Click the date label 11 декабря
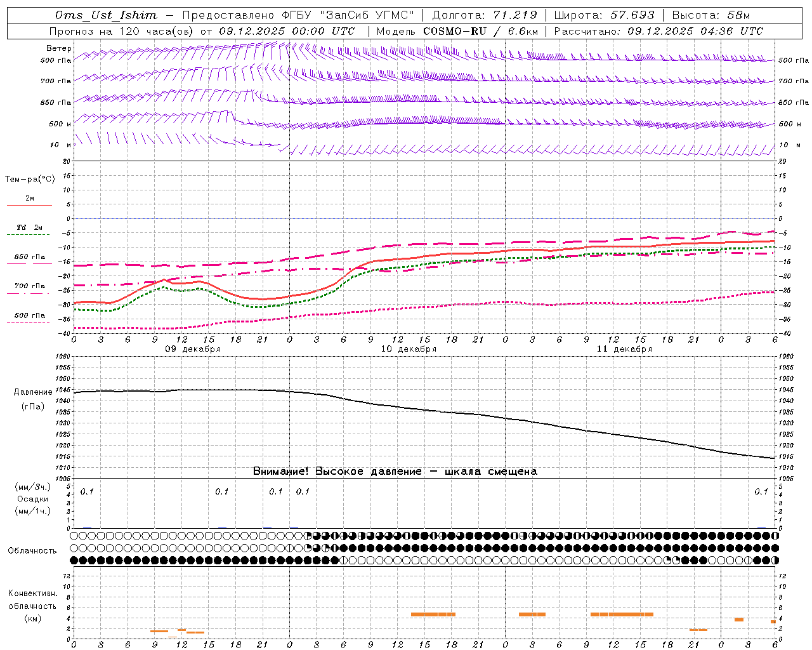The height and width of the screenshot is (650, 812). point(624,349)
